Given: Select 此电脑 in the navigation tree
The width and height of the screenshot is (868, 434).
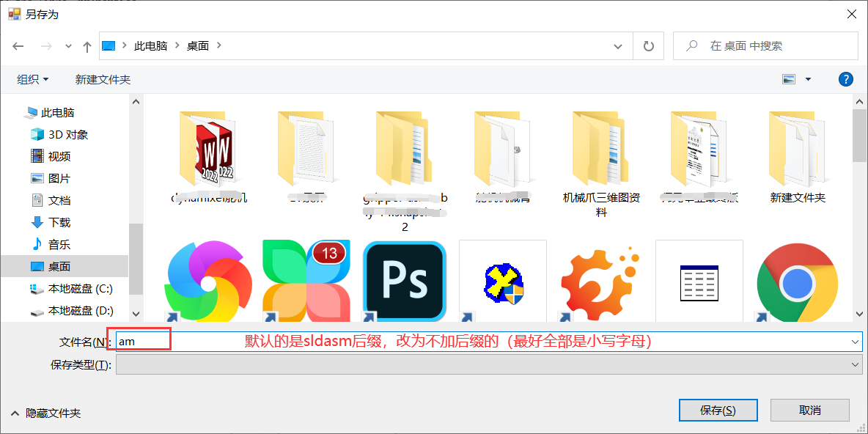Looking at the screenshot, I should (x=58, y=113).
